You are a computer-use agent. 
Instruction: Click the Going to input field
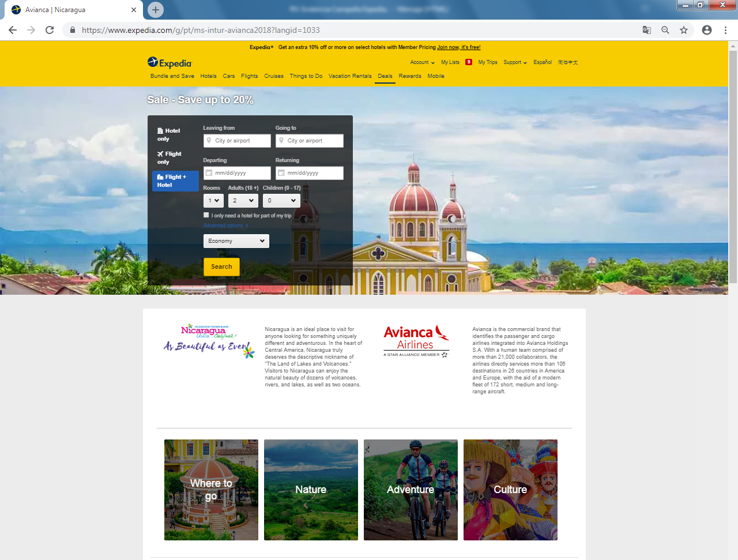(x=310, y=141)
